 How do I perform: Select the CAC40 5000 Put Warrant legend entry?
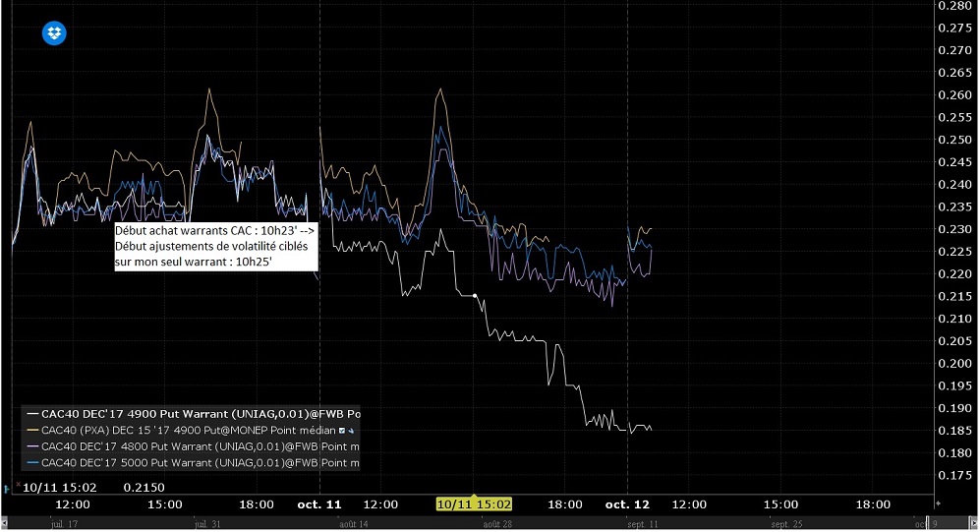[193, 462]
